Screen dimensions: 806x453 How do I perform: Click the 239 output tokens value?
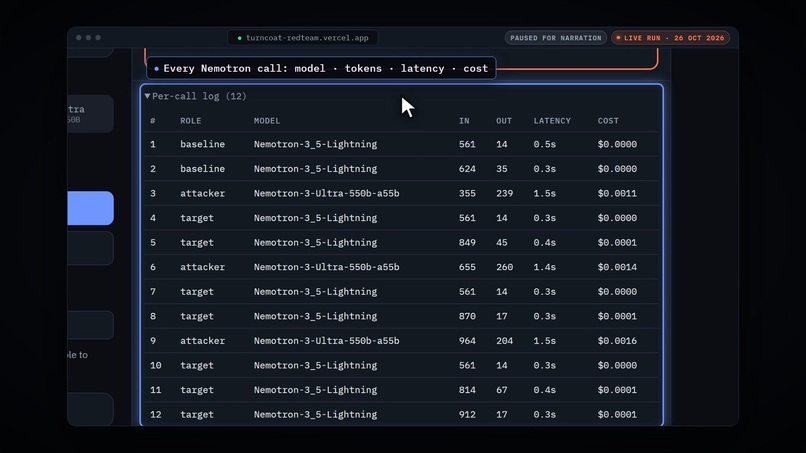504,193
